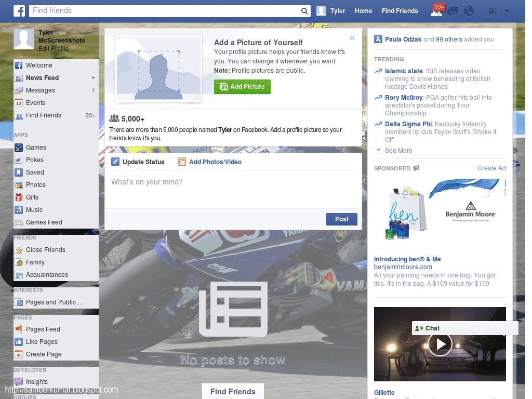Open Find Friends in top navigation
The width and height of the screenshot is (532, 399).
400,11
